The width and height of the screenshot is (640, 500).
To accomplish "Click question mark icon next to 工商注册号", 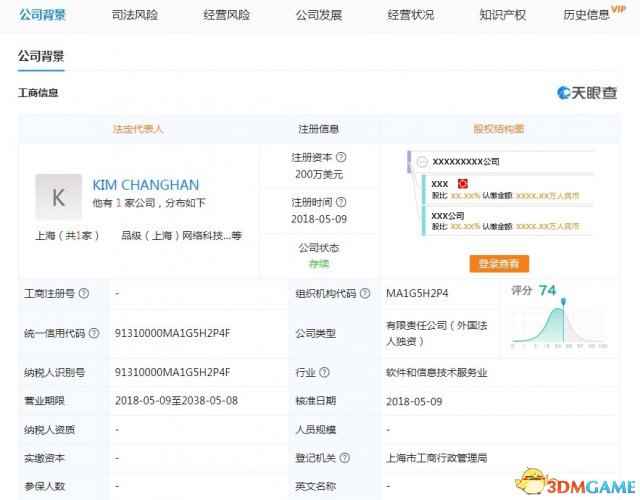I will pyautogui.click(x=84, y=293).
